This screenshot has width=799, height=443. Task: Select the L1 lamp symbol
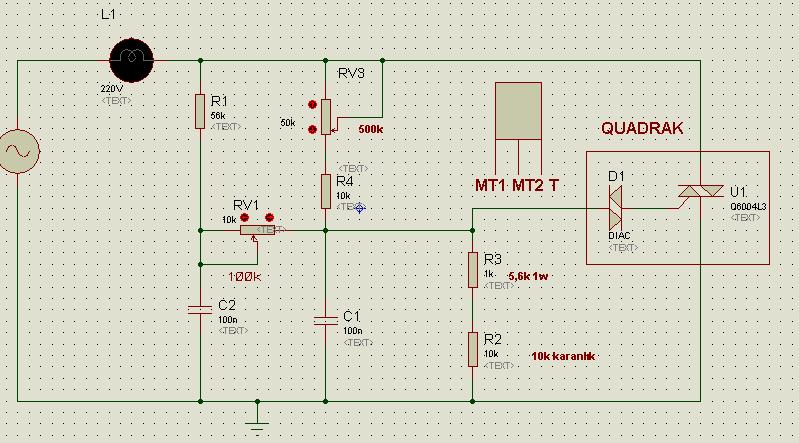(x=131, y=59)
